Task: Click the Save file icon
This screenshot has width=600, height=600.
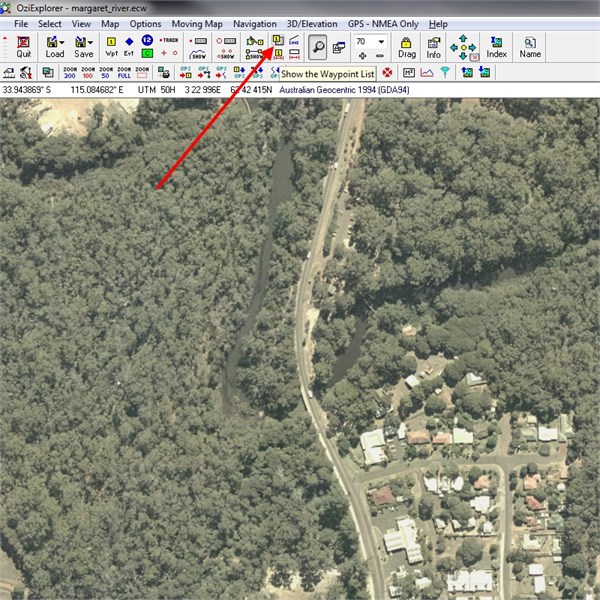Action: [81, 42]
